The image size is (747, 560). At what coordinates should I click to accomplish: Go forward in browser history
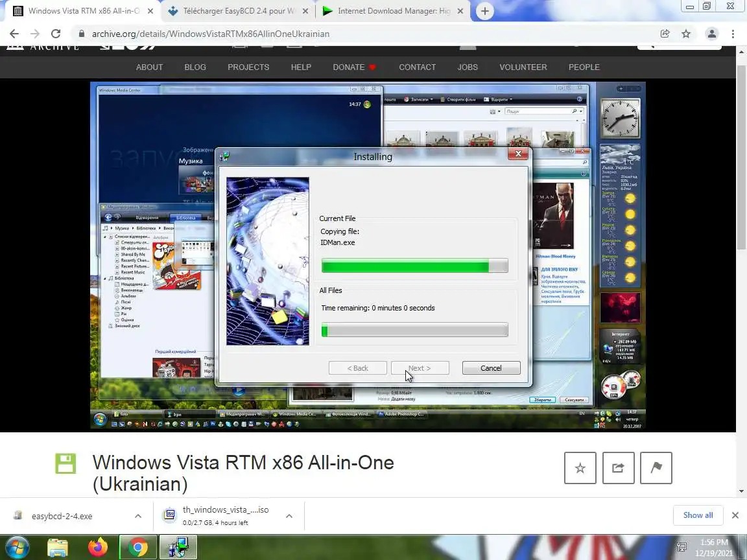[35, 34]
